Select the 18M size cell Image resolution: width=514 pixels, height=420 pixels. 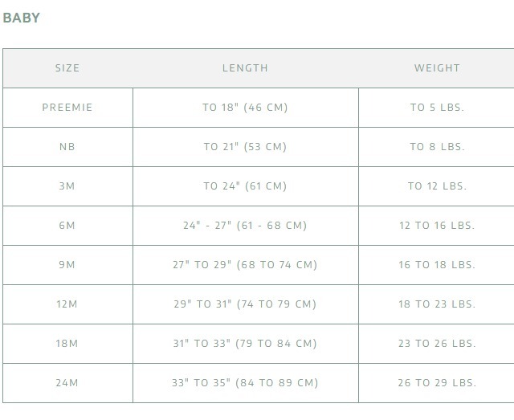(x=67, y=344)
